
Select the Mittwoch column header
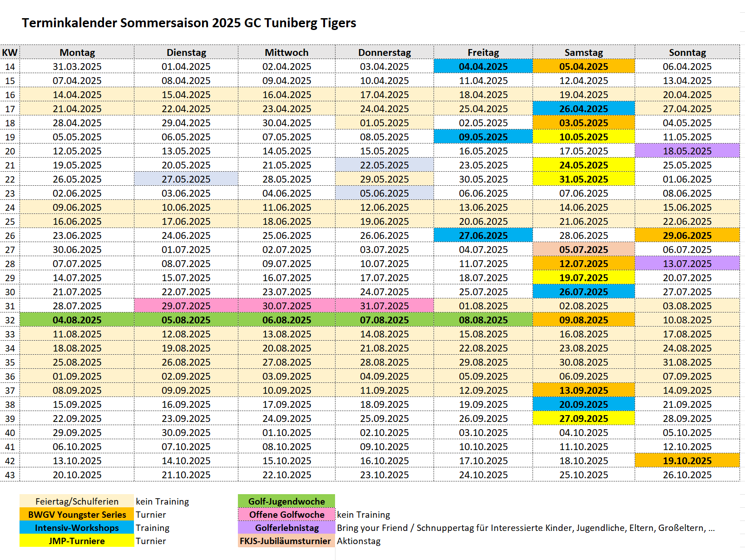(286, 52)
